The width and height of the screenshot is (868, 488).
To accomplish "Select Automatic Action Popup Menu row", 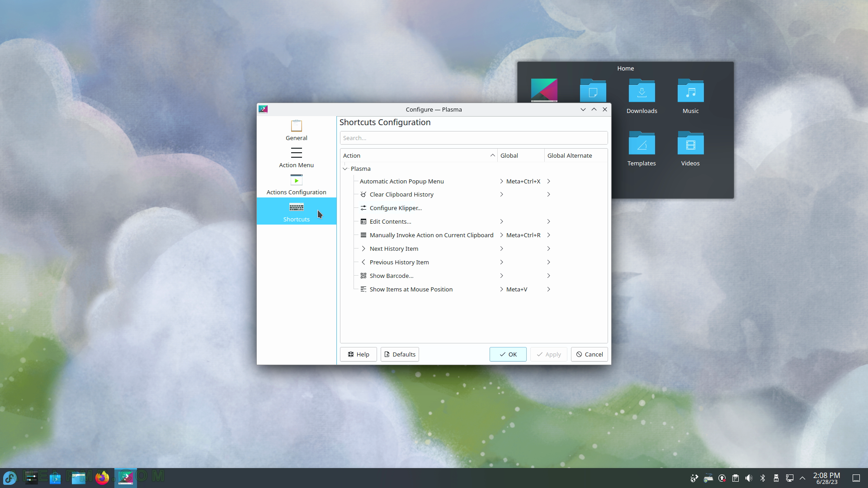I will pyautogui.click(x=401, y=181).
